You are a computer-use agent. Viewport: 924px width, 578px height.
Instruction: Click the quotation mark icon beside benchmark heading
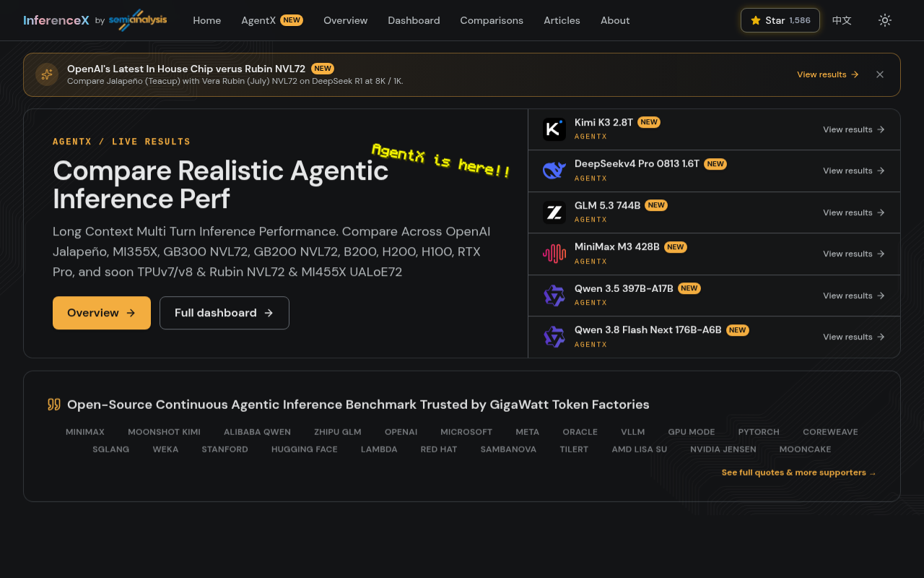[54, 405]
